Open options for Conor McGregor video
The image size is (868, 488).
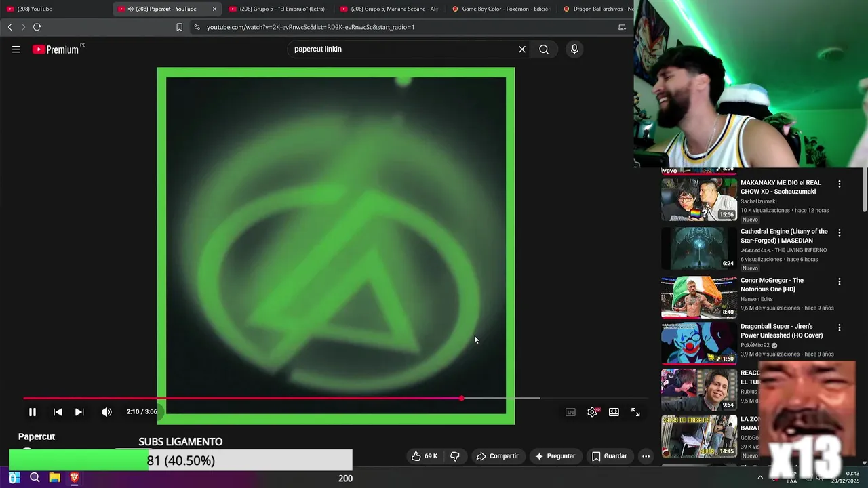pyautogui.click(x=840, y=281)
